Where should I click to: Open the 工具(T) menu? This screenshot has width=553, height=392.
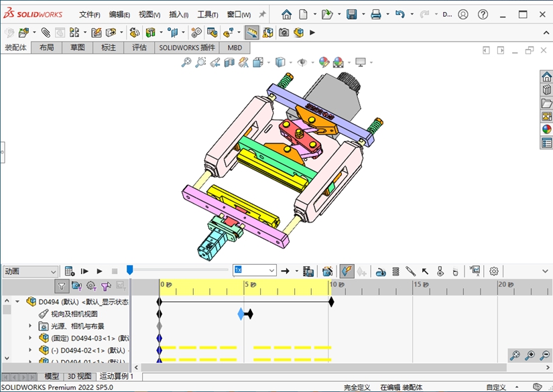208,15
